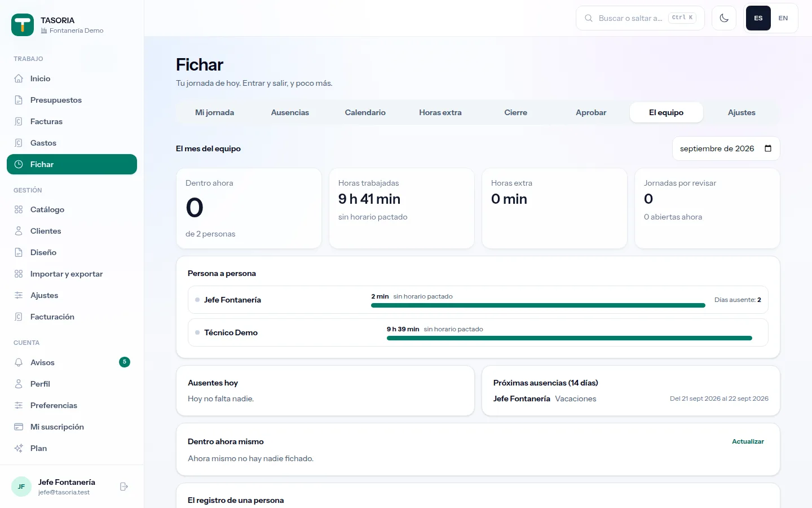This screenshot has height=508, width=812.
Task: Click the Facturación sidebar icon
Action: pyautogui.click(x=19, y=317)
